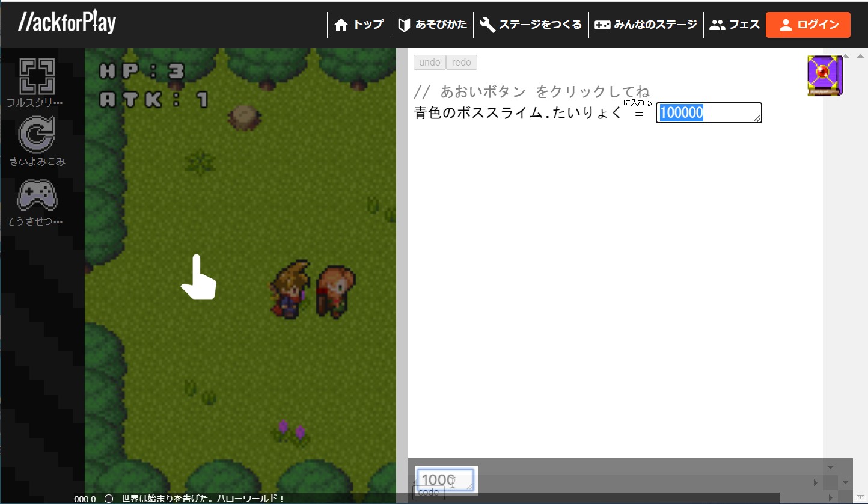Click the people icon on フェス
Viewport: 868px width, 504px height.
point(717,25)
